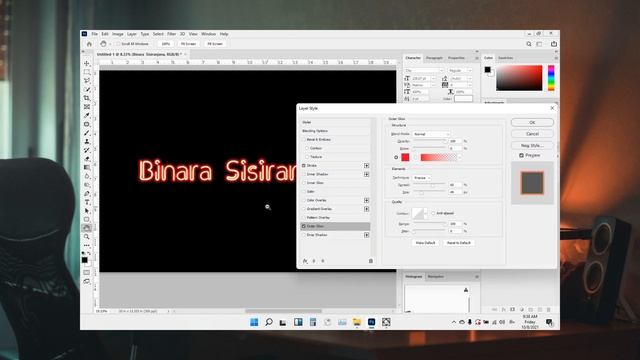Image resolution: width=640 pixels, height=360 pixels.
Task: Select the Clone Stamp tool
Action: click(87, 142)
